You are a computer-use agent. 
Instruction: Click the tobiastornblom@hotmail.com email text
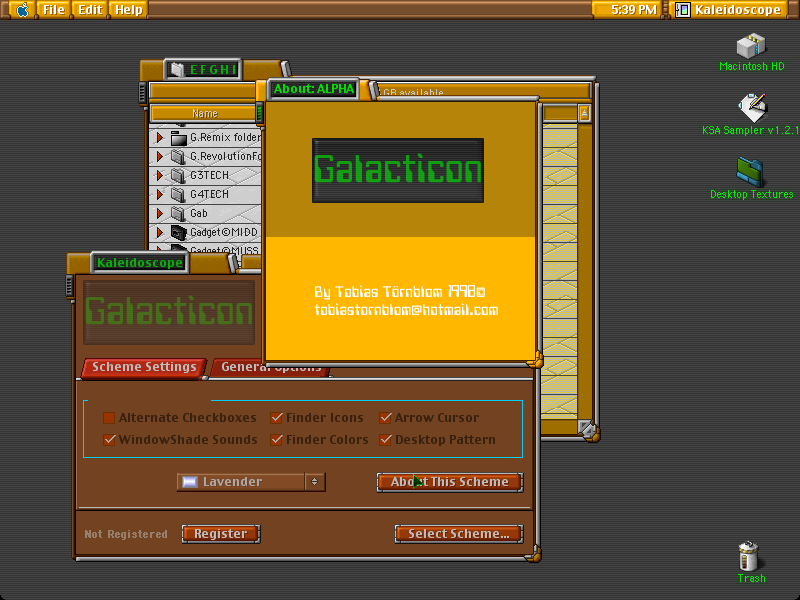pyautogui.click(x=406, y=310)
